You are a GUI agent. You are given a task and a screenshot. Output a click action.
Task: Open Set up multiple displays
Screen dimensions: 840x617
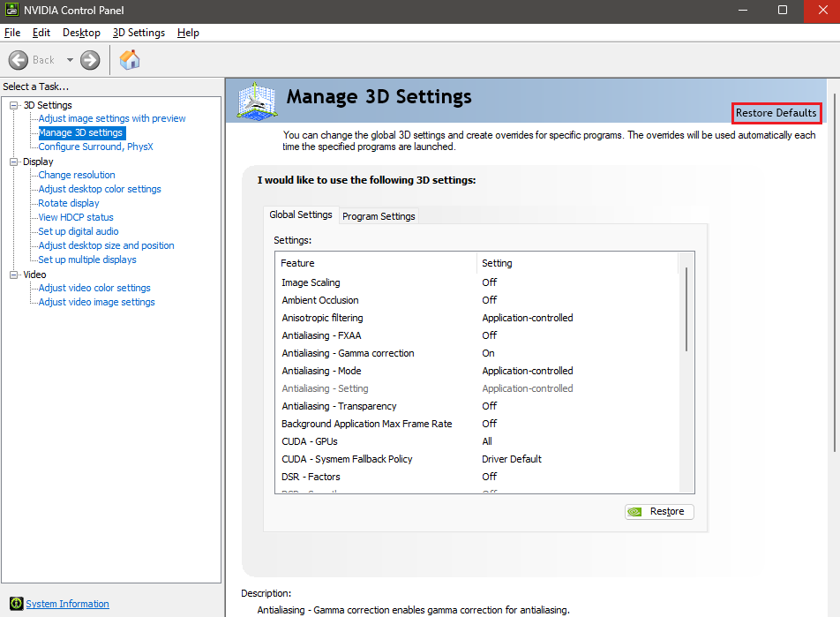(87, 260)
